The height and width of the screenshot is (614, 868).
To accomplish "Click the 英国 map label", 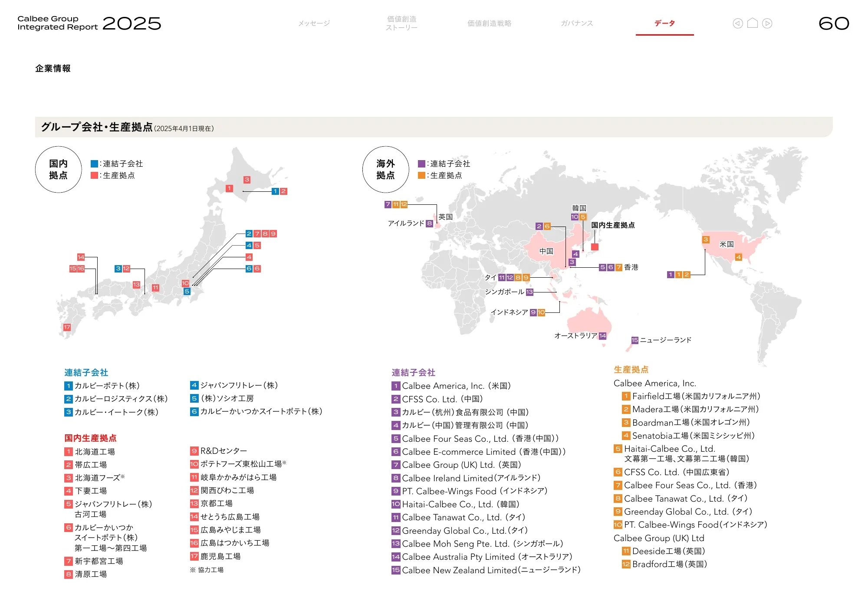I will tap(446, 217).
